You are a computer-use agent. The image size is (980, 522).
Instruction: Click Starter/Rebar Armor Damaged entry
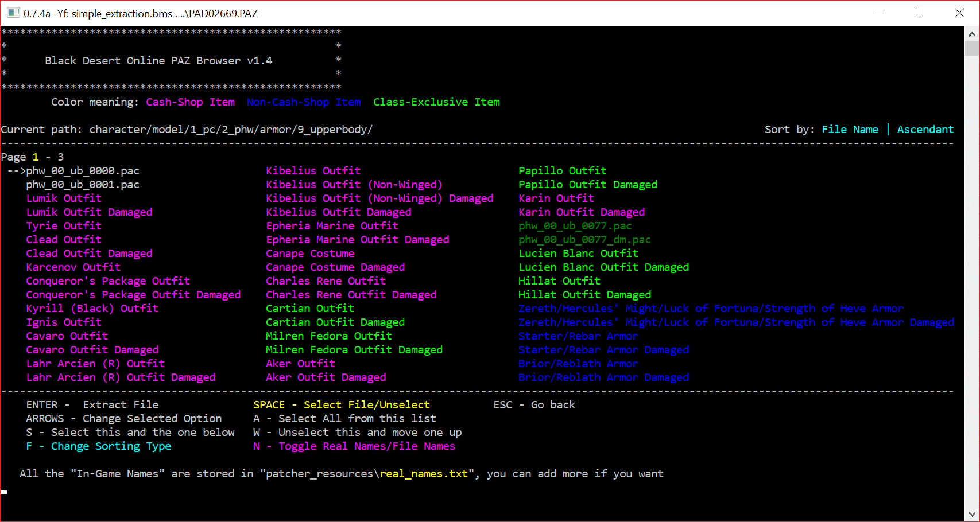tap(603, 350)
